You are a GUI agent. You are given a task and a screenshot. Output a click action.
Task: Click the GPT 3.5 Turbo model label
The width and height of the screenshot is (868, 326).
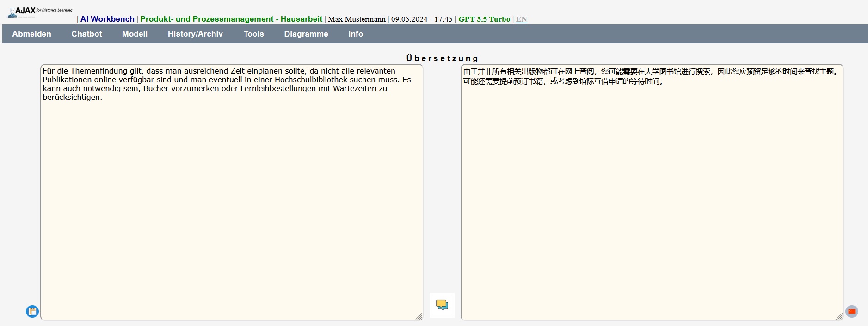click(x=484, y=19)
